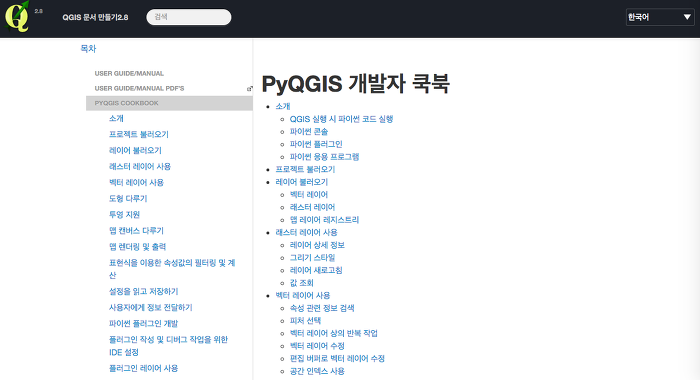Open 소개 in the sidebar list
Viewport: 700px width, 380px height.
116,118
